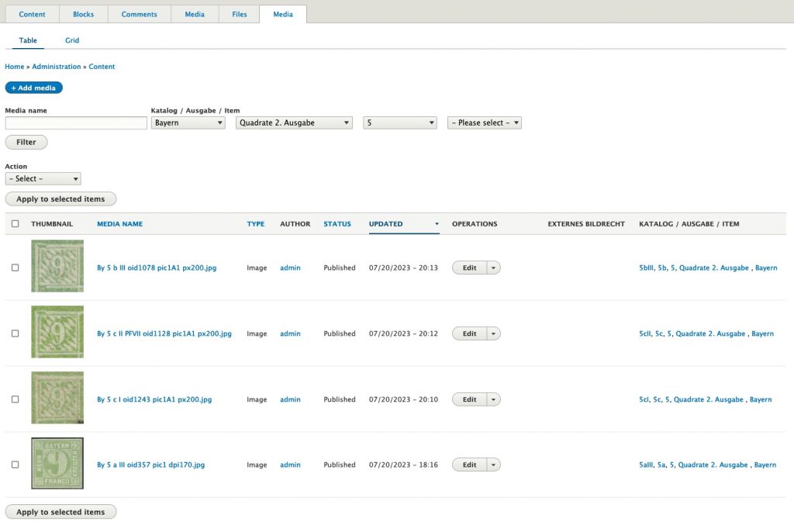Open edit dropdown arrow for first media row

coord(494,268)
